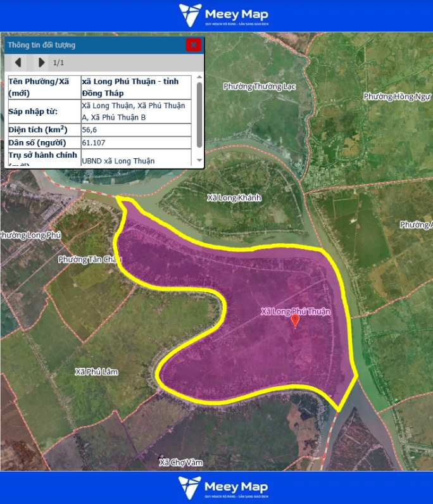Go to the previous object with left arrow
The image size is (433, 504).
coord(18,63)
